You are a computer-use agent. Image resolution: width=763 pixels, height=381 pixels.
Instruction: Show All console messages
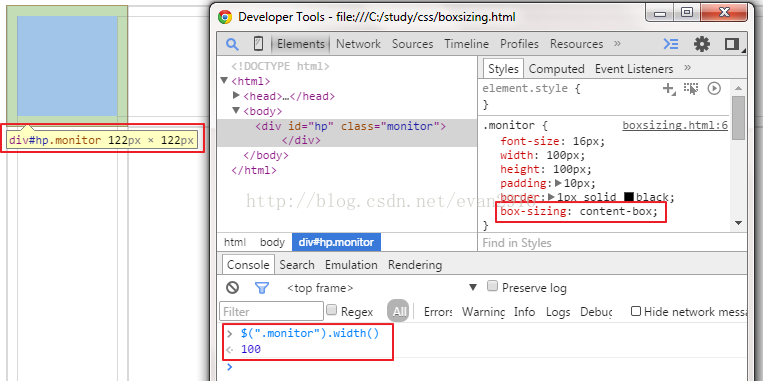point(399,311)
